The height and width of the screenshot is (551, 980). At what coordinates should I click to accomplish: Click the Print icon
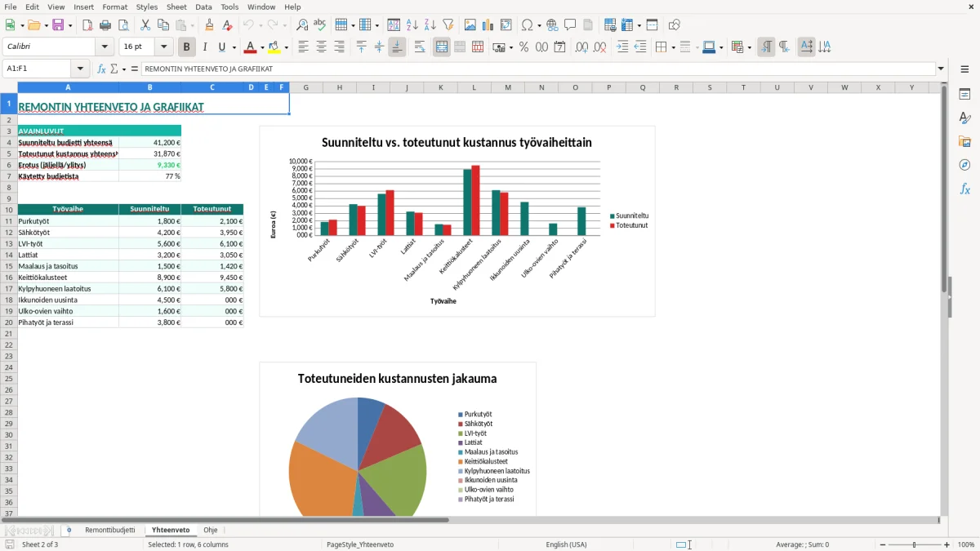click(x=105, y=25)
